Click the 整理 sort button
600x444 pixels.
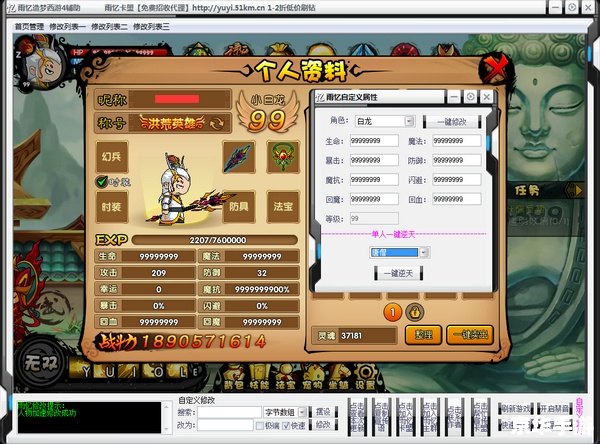tap(424, 335)
